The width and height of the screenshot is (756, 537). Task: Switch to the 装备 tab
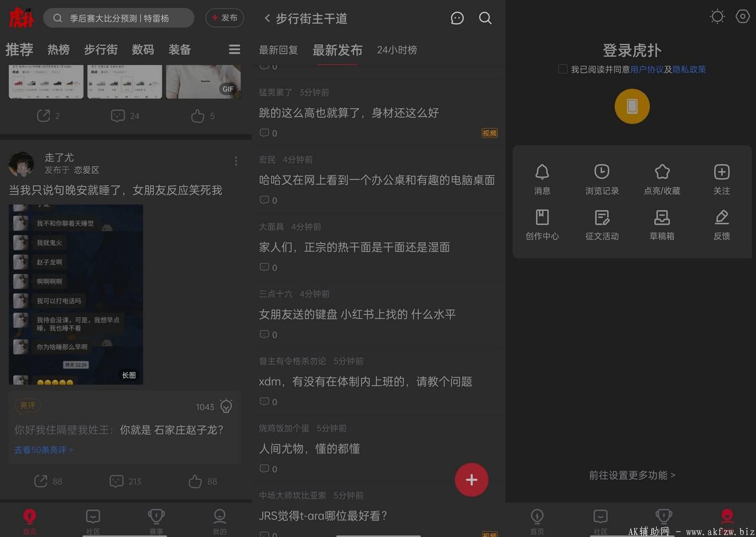pyautogui.click(x=180, y=50)
